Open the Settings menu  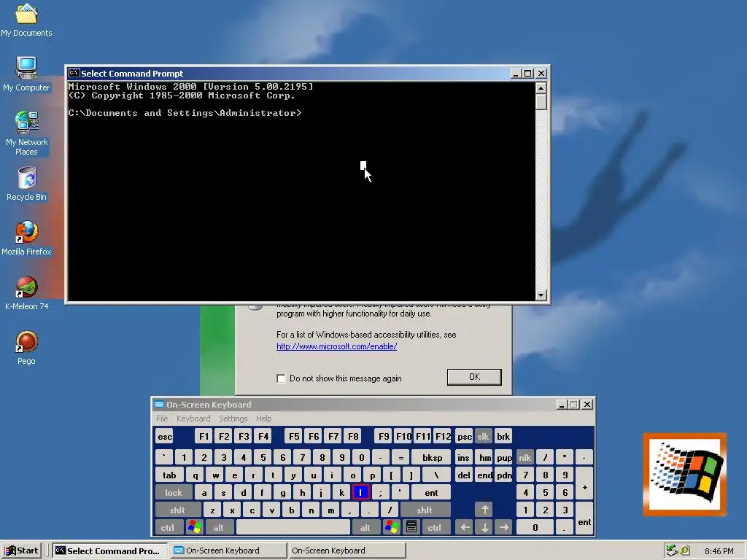[233, 419]
